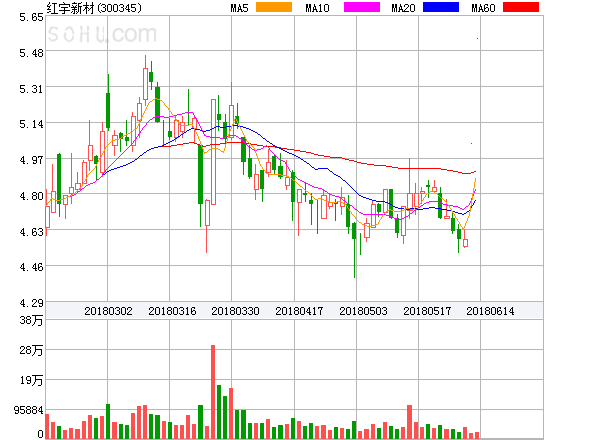Click the tall green 20180302 volume bar

click(x=108, y=421)
